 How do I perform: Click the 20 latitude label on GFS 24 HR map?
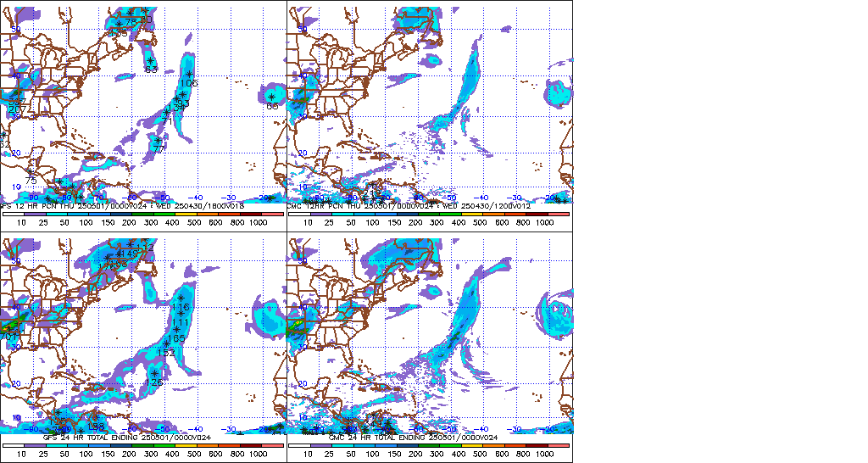click(x=16, y=384)
